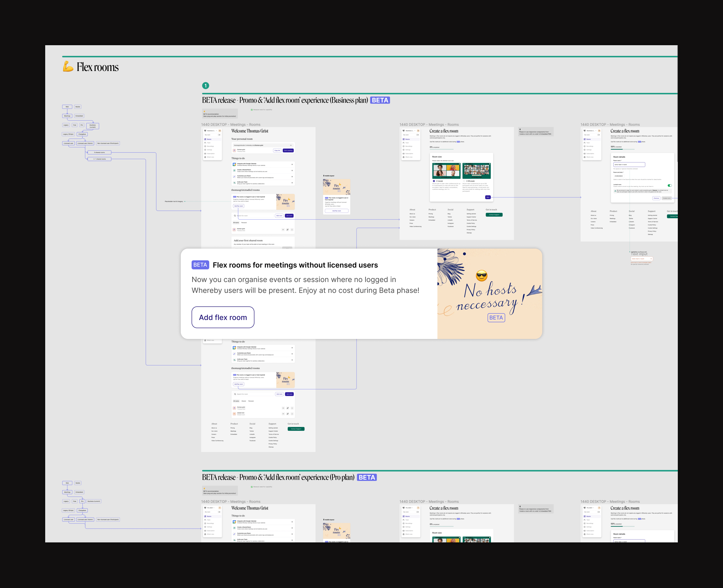723x588 pixels.
Task: Dismiss Invite your Team below Your personal room
Action: click(x=292, y=183)
